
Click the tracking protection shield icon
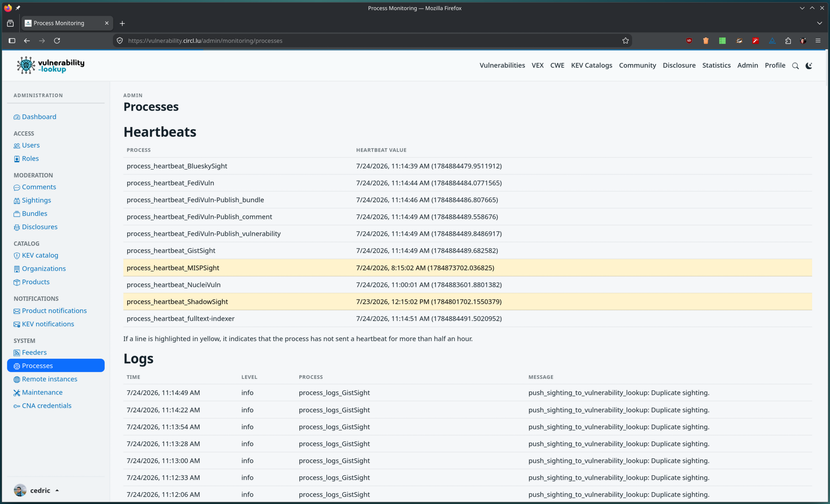(x=120, y=41)
